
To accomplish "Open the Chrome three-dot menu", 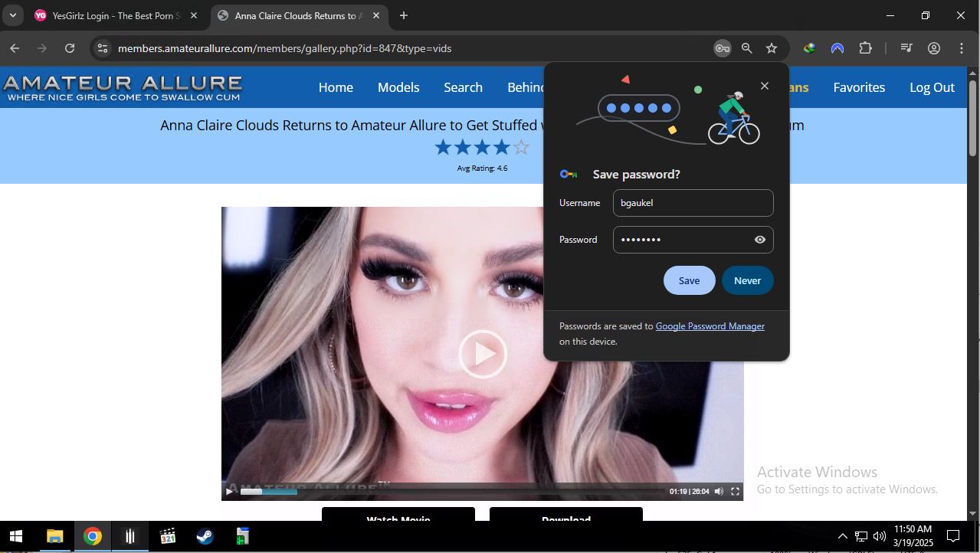I will tap(962, 48).
